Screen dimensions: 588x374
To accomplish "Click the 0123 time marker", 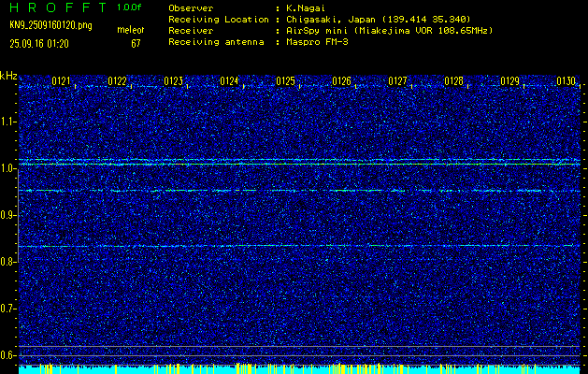I will 173,81.
